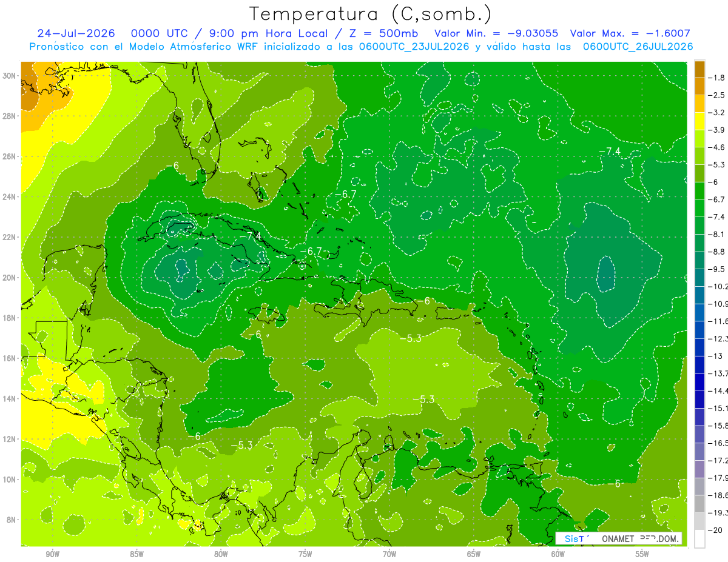Click the ONAMET logo on the map
This screenshot has width=728, height=562.
tap(619, 538)
